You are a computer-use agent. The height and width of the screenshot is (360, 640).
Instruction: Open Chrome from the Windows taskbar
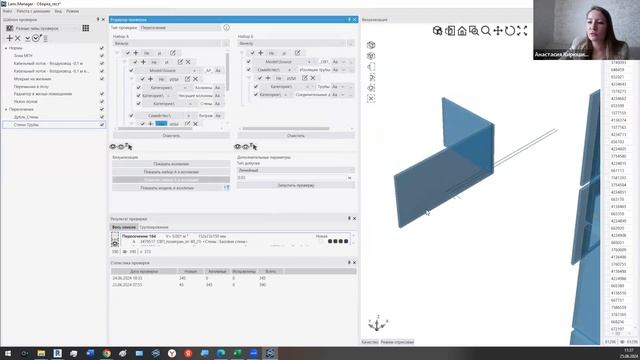coord(107,353)
